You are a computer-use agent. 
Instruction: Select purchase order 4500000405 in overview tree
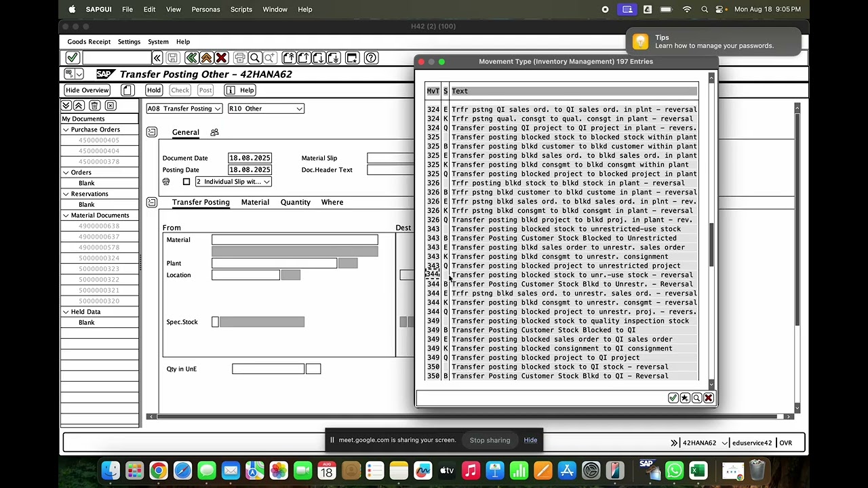click(x=99, y=140)
